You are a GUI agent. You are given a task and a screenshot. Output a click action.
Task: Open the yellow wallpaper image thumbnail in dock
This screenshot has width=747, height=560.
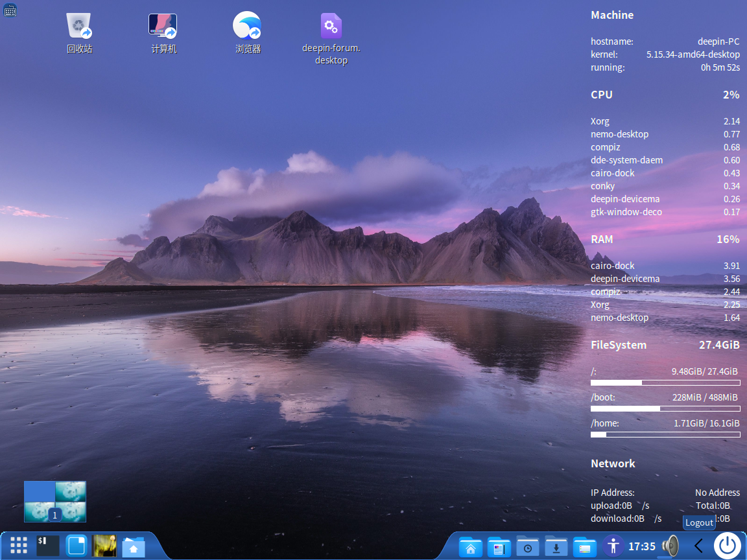(104, 546)
